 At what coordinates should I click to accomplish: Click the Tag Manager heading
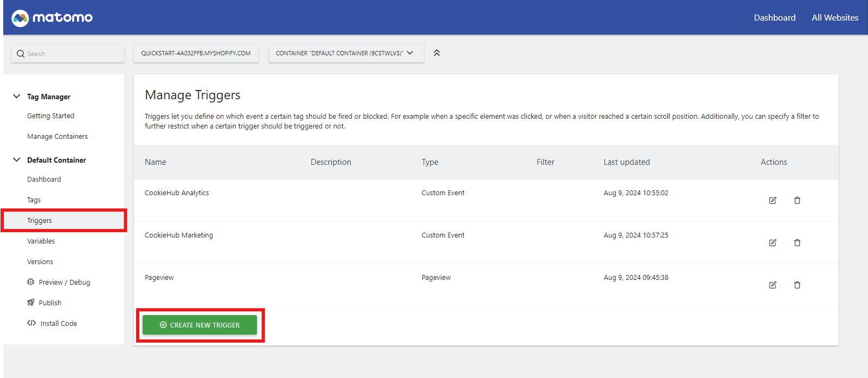(x=49, y=97)
